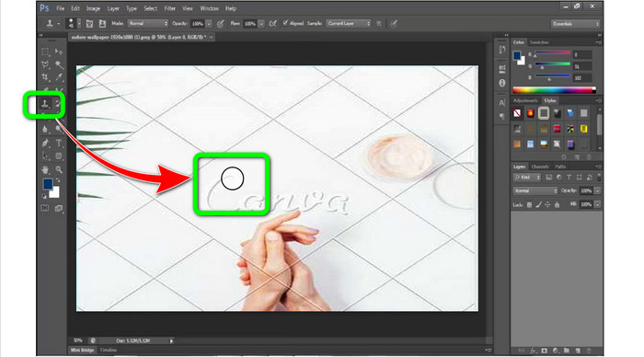Open the Essentials workspace dropdown

[x=575, y=24]
